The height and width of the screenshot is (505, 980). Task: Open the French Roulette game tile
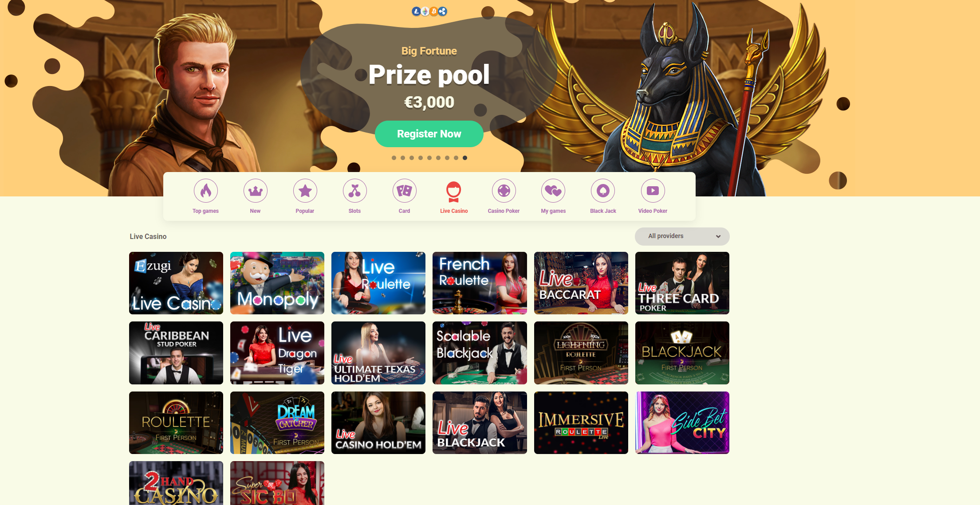[480, 283]
